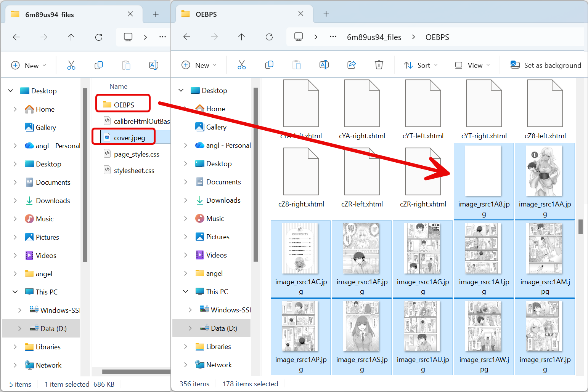Open the View dropdown menu
Screen dimensions: 588x392
pos(472,66)
